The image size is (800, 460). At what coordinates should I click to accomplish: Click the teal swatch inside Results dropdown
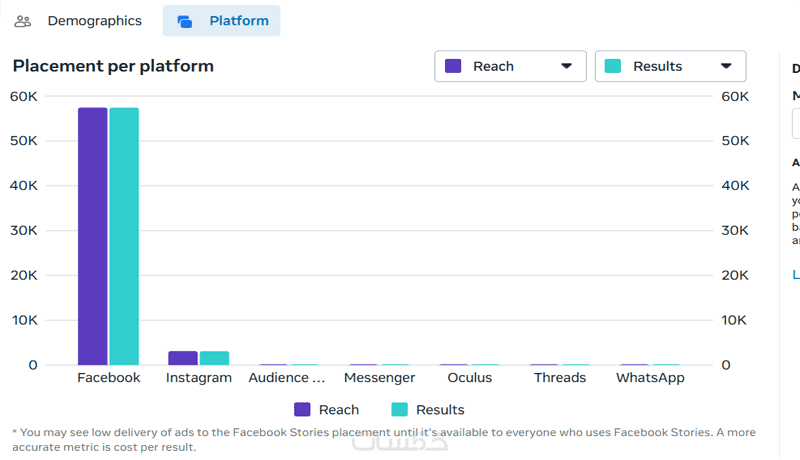pos(613,66)
